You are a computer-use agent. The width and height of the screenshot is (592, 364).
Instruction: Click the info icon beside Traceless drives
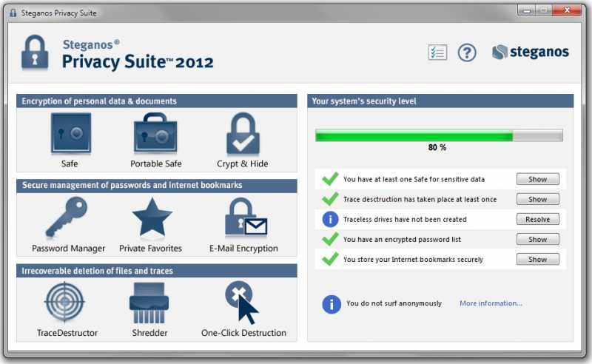pos(330,220)
